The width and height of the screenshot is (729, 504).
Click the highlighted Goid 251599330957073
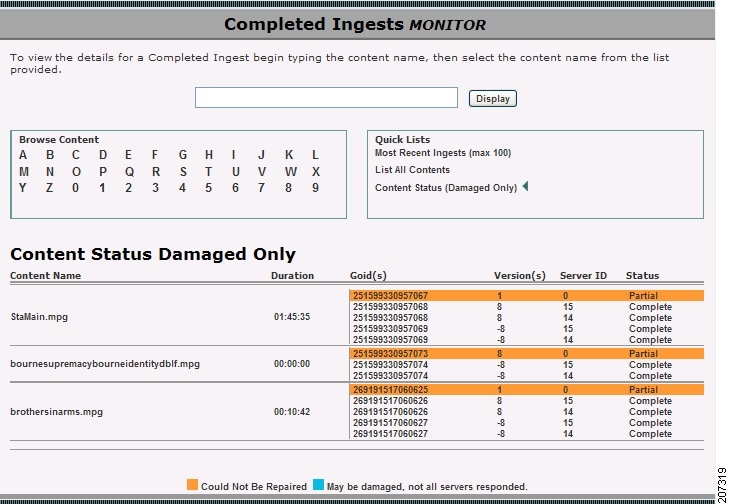390,353
